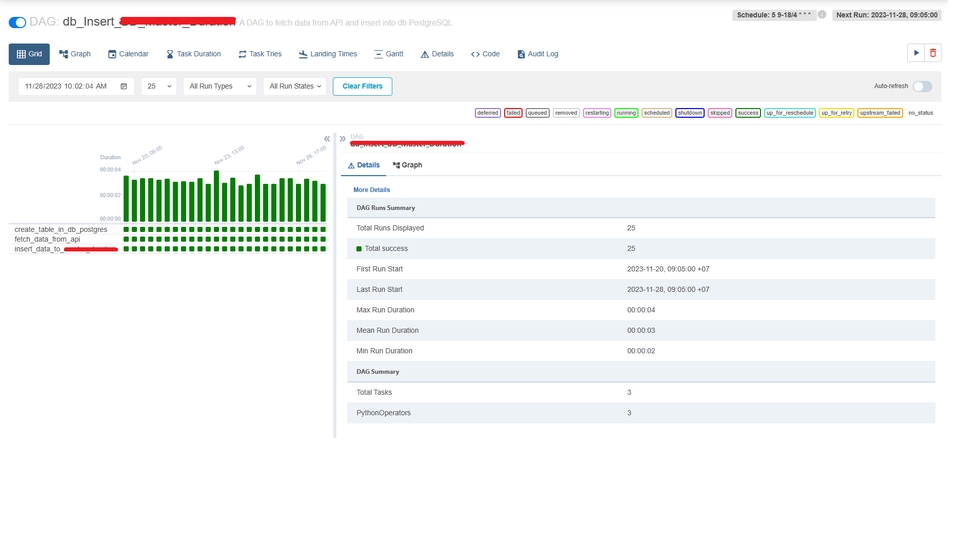Click the Next Run date badge
This screenshot has height=553, width=960.
887,15
